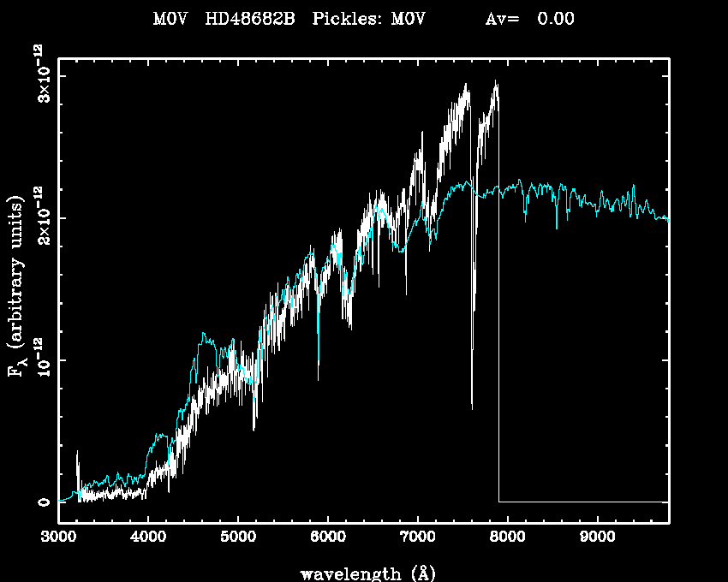This screenshot has width=728, height=582.
Task: Click bottom of deep white absorption dip near 7600
Action: tap(472, 407)
